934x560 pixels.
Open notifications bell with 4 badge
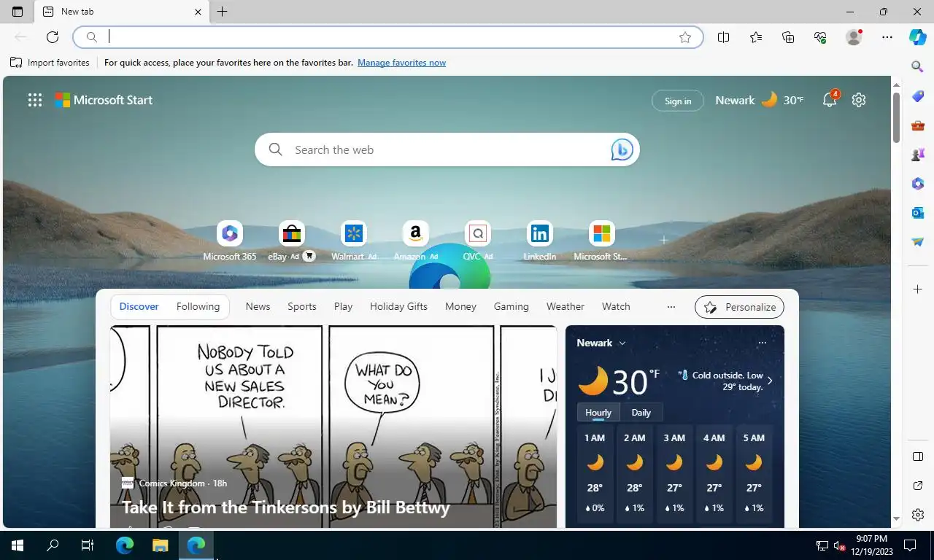830,100
